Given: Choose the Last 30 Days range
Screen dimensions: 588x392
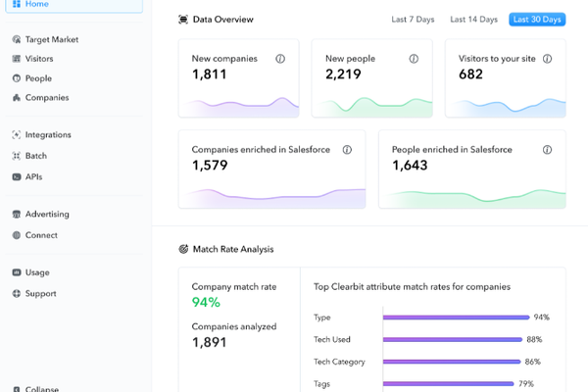Looking at the screenshot, I should click(537, 20).
